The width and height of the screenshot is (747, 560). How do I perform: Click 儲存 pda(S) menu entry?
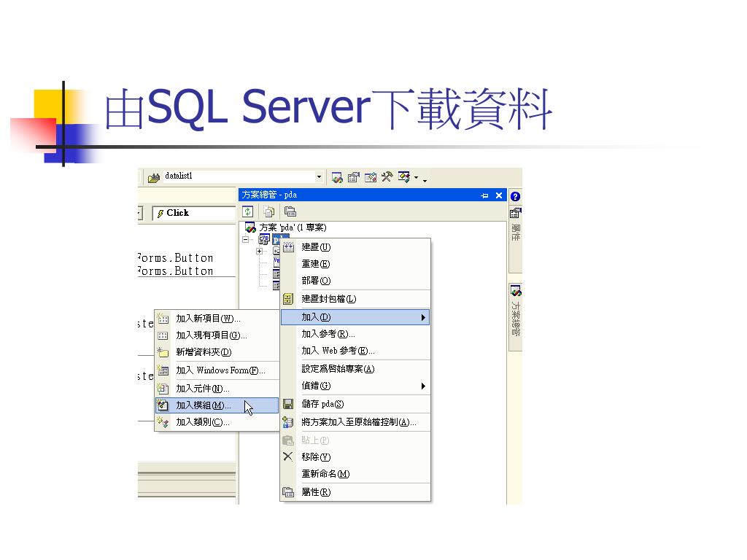click(x=355, y=404)
